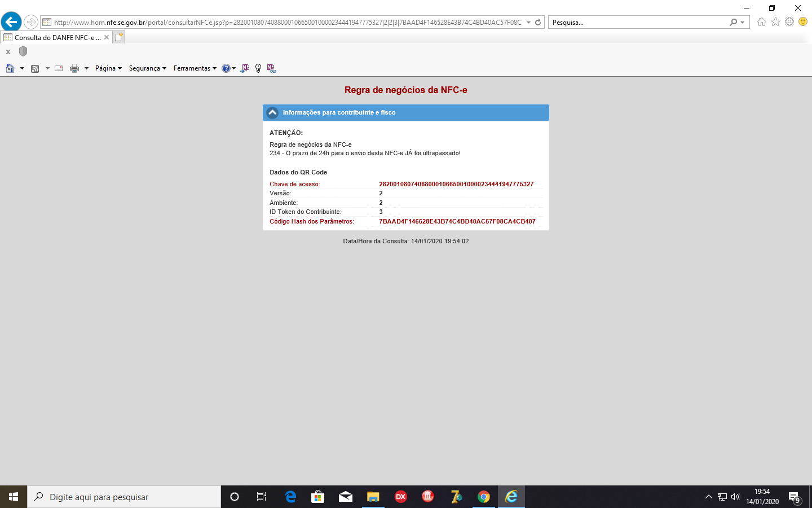Open the volume tray icon
Viewport: 812px width, 508px height.
735,497
